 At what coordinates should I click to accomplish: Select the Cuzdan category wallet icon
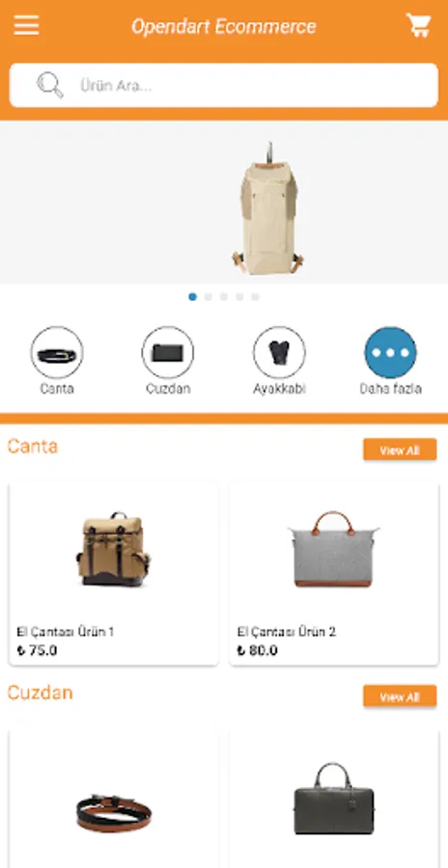click(168, 353)
